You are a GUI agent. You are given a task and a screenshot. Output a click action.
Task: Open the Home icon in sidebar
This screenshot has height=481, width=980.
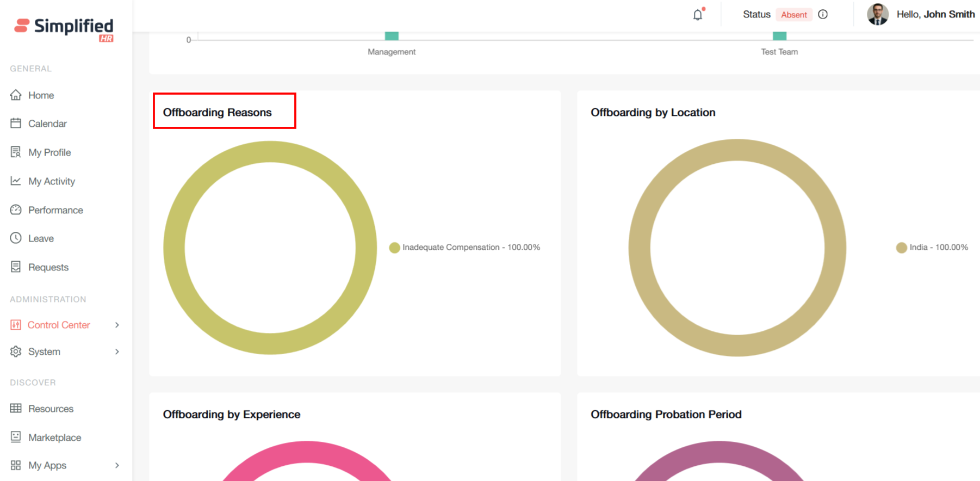(x=16, y=95)
